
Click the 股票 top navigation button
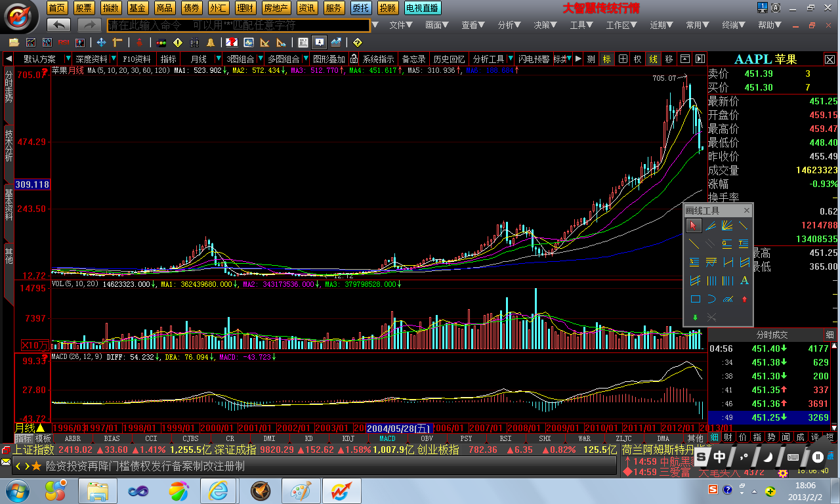pos(83,8)
